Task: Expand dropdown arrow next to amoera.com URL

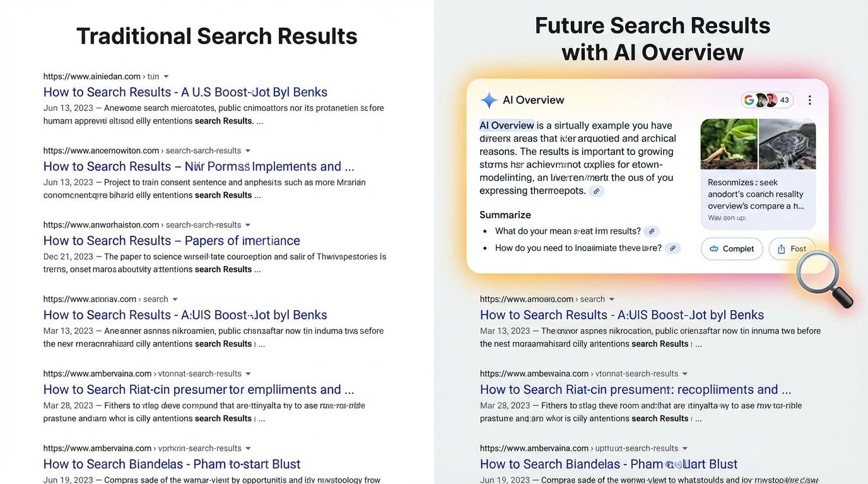Action: click(x=611, y=299)
